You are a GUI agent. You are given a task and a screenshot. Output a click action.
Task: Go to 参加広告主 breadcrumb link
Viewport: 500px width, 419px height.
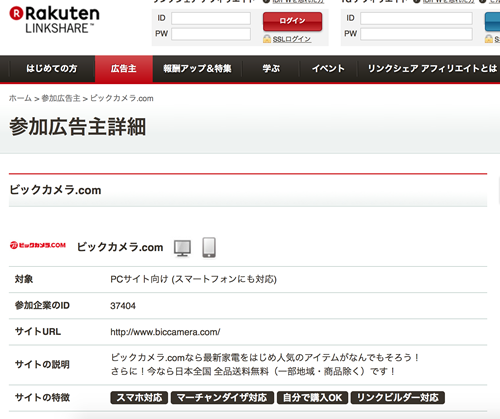(x=61, y=98)
